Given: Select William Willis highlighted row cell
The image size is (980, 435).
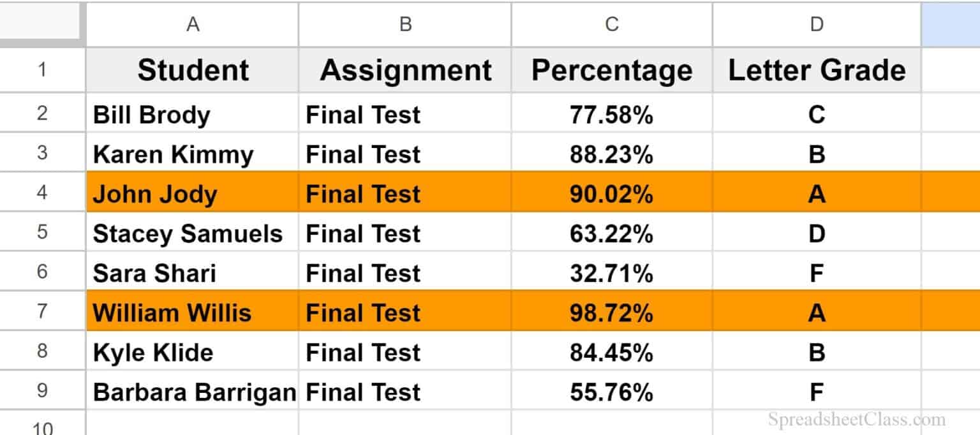Looking at the screenshot, I should 191,313.
